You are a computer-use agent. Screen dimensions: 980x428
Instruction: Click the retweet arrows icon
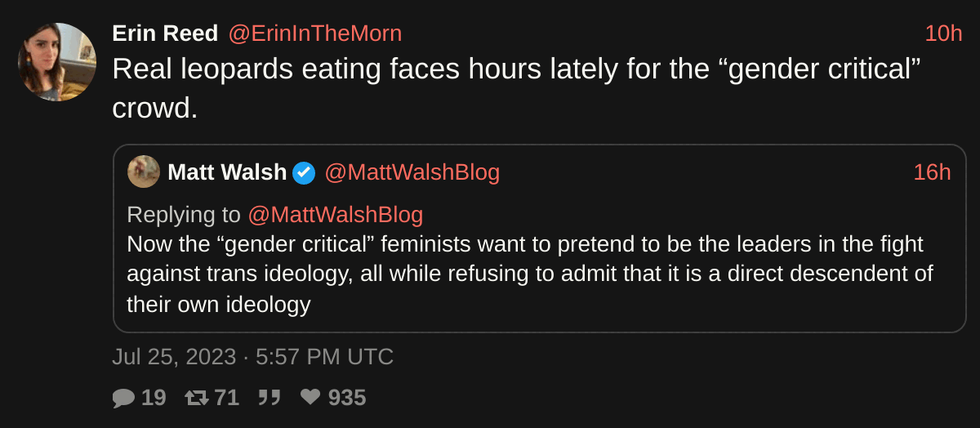[197, 398]
